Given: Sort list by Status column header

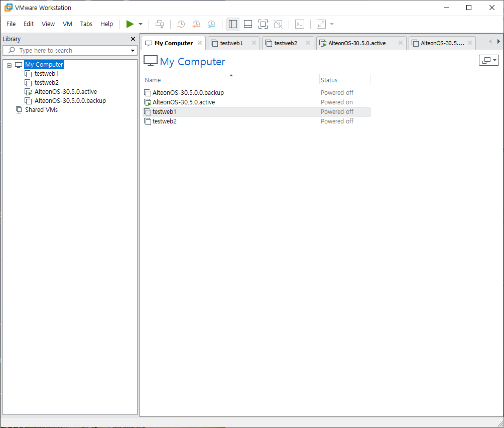Looking at the screenshot, I should 344,80.
